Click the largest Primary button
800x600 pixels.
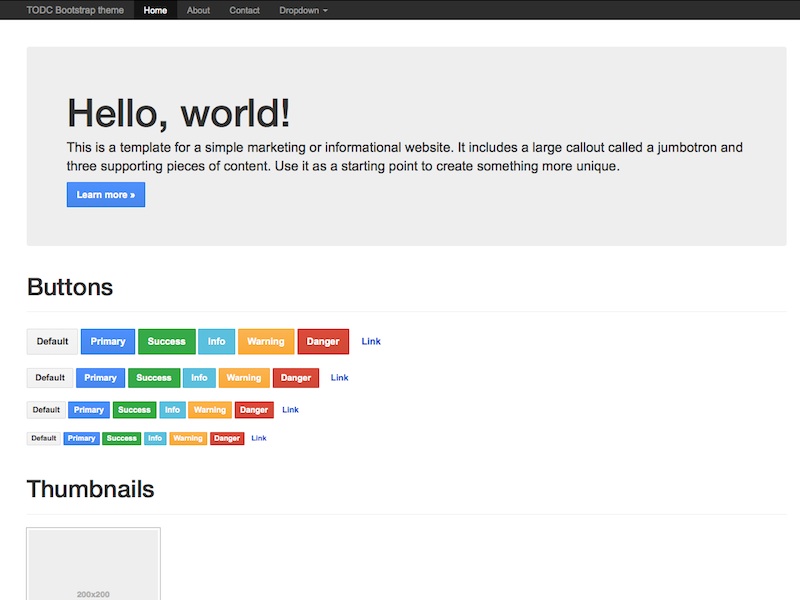pyautogui.click(x=108, y=341)
